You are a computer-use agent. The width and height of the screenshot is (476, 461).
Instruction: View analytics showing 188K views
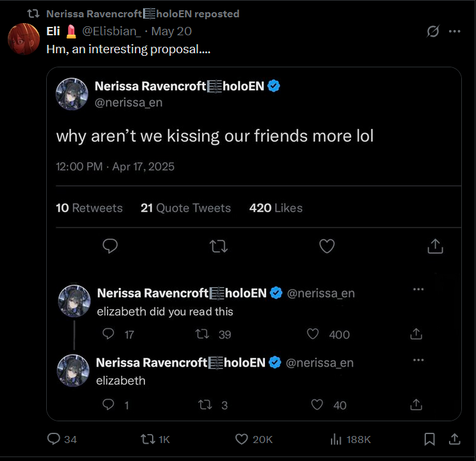[336, 439]
